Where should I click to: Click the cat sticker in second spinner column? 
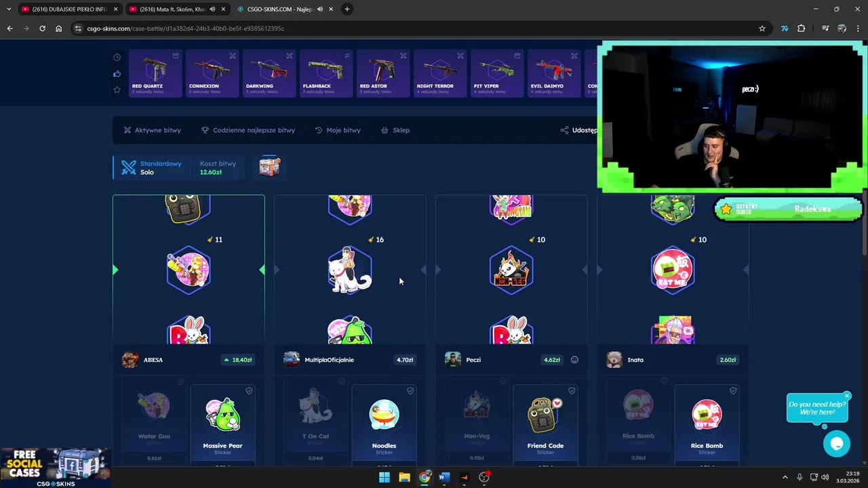tap(350, 270)
